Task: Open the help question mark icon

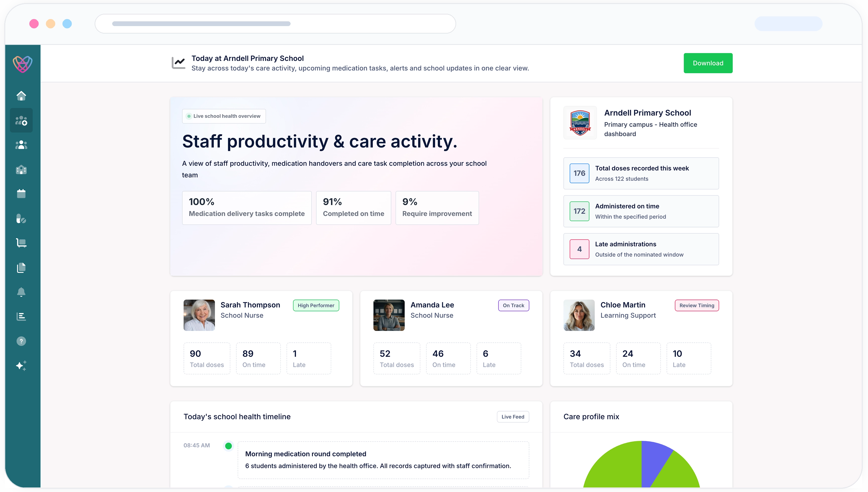Action: tap(21, 341)
